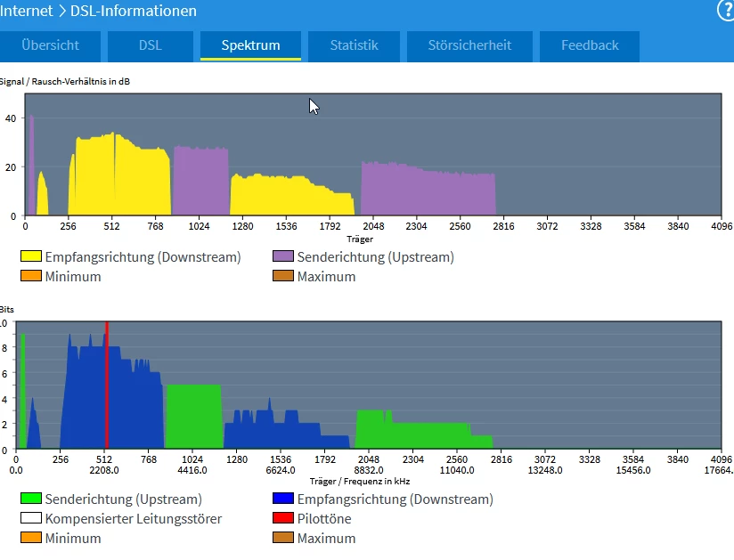Switch to the Feedback tab

590,45
